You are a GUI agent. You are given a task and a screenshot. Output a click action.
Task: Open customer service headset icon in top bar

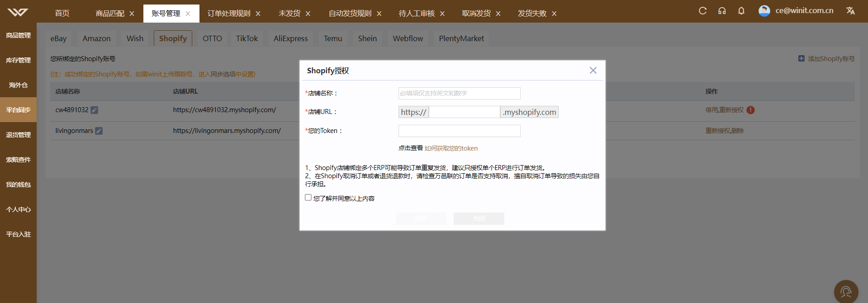(x=722, y=10)
